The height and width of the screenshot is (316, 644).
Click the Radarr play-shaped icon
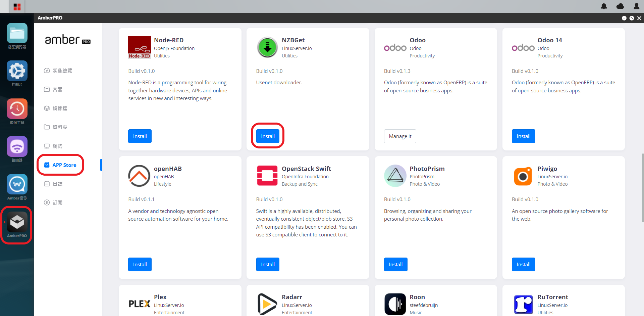(267, 304)
